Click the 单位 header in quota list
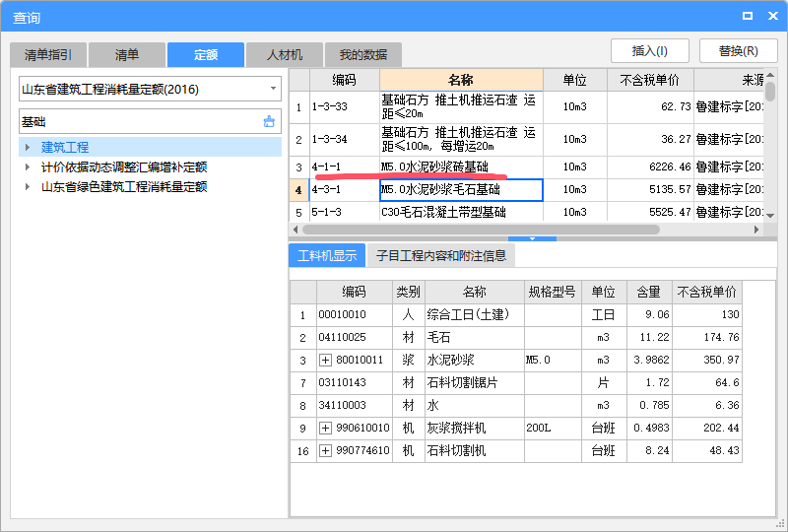This screenshot has width=788, height=532. click(x=575, y=80)
